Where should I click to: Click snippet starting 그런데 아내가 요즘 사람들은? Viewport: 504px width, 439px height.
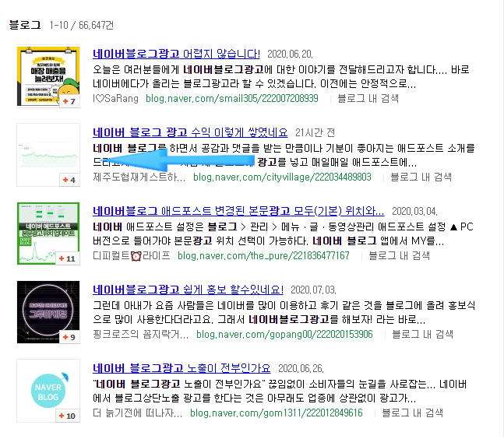coord(284,312)
